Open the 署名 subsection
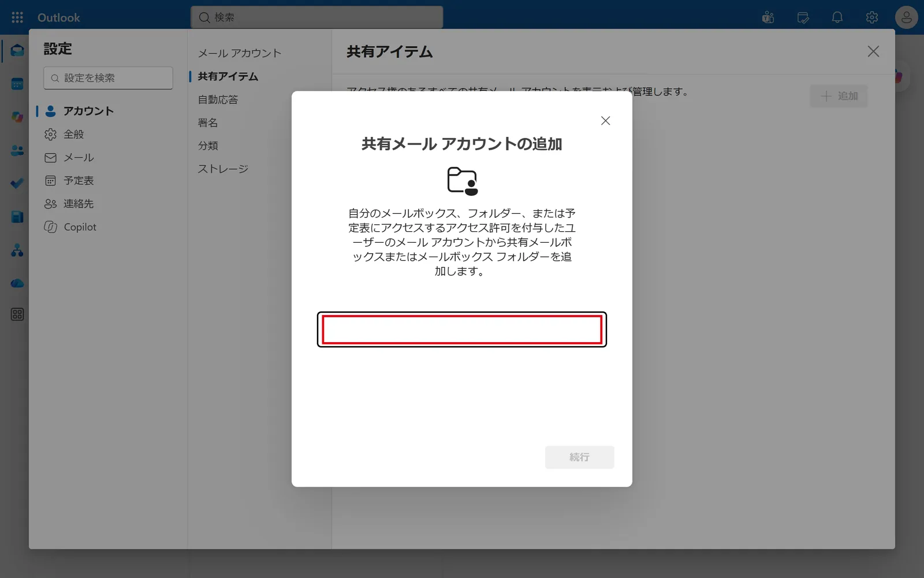This screenshot has height=578, width=924. [208, 123]
